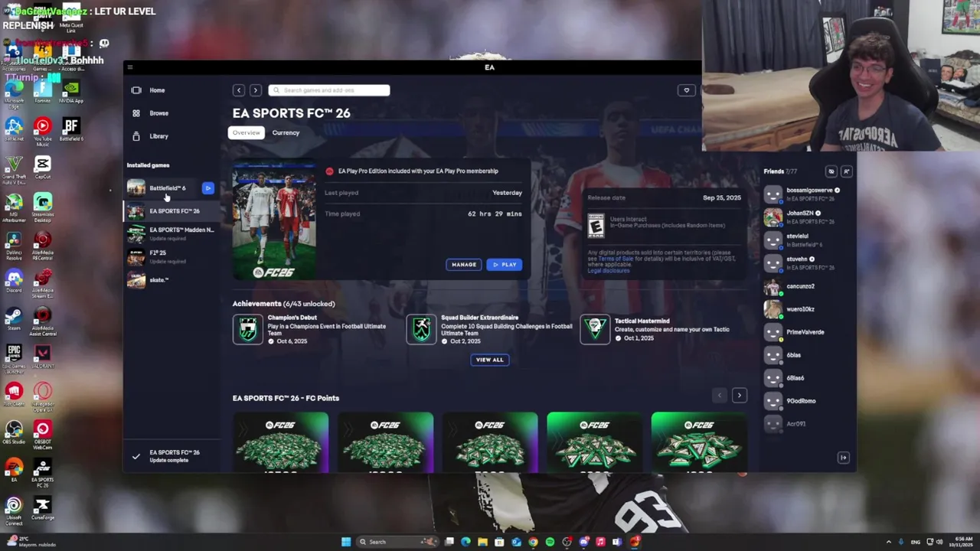Open the first FC Points pack card
The image size is (980, 551).
(x=281, y=442)
